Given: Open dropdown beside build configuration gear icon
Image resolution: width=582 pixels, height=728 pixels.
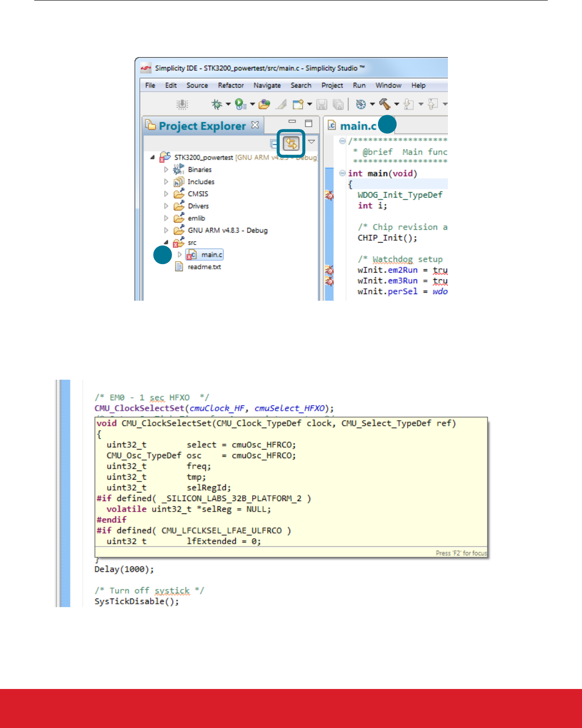Looking at the screenshot, I should (372, 104).
